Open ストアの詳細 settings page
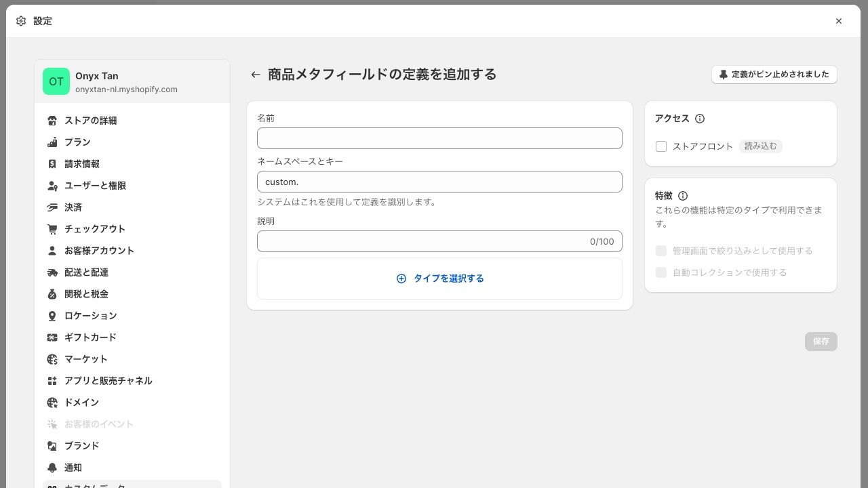This screenshot has width=868, height=488. 132,121
